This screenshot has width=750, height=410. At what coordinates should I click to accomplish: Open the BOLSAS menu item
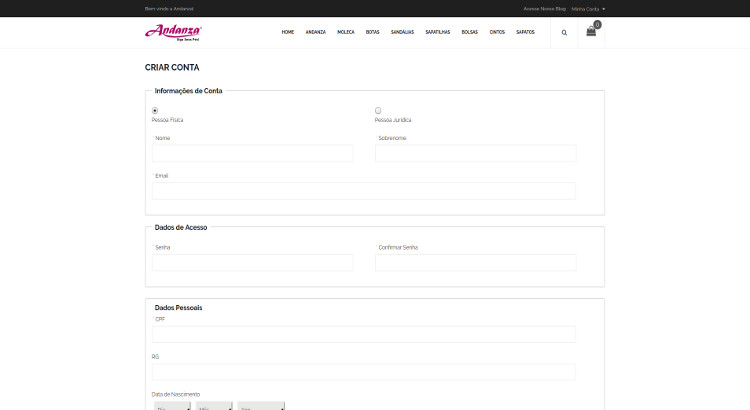[x=470, y=32]
